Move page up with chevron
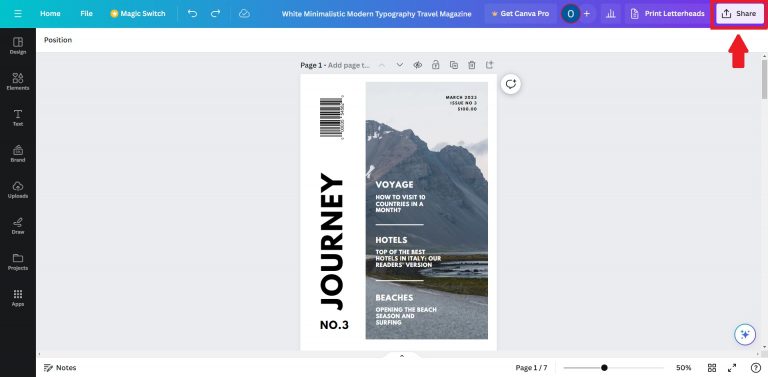Viewport: 768px width, 377px height. tap(382, 65)
